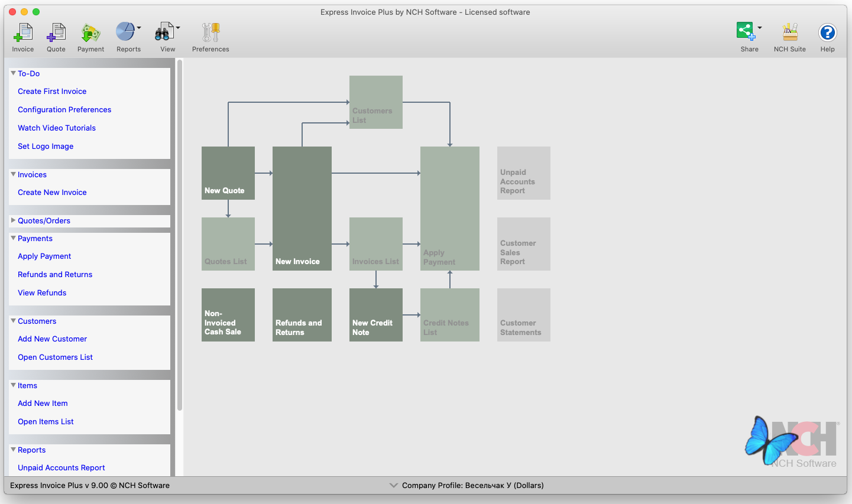
Task: Open Reports toolbar dropdown arrow
Action: [139, 28]
